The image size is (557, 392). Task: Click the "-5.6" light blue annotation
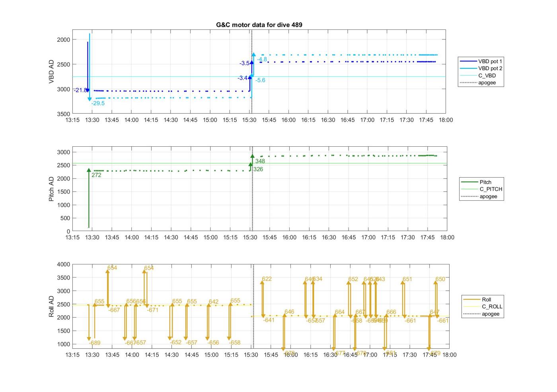(x=260, y=80)
